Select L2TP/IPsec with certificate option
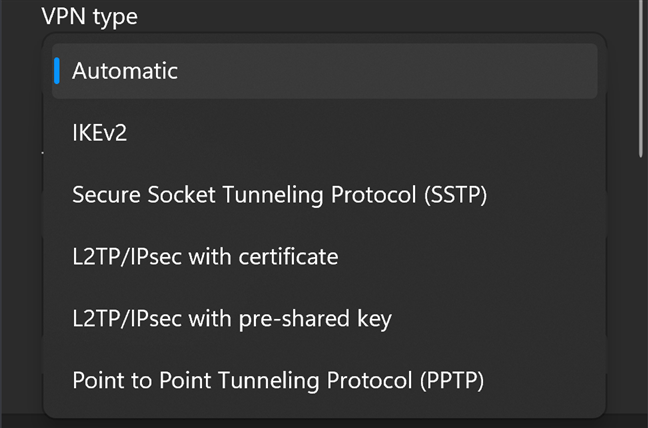This screenshot has width=648, height=428. tap(324, 257)
